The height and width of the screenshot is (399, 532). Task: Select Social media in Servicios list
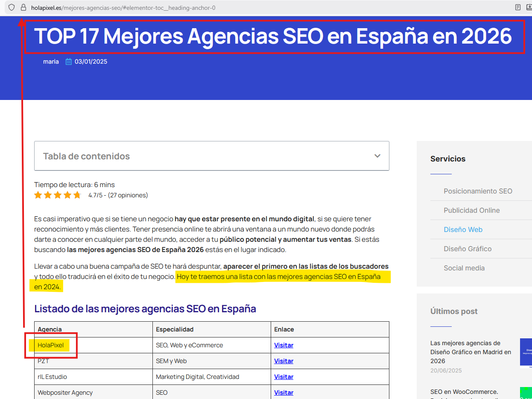(x=464, y=268)
